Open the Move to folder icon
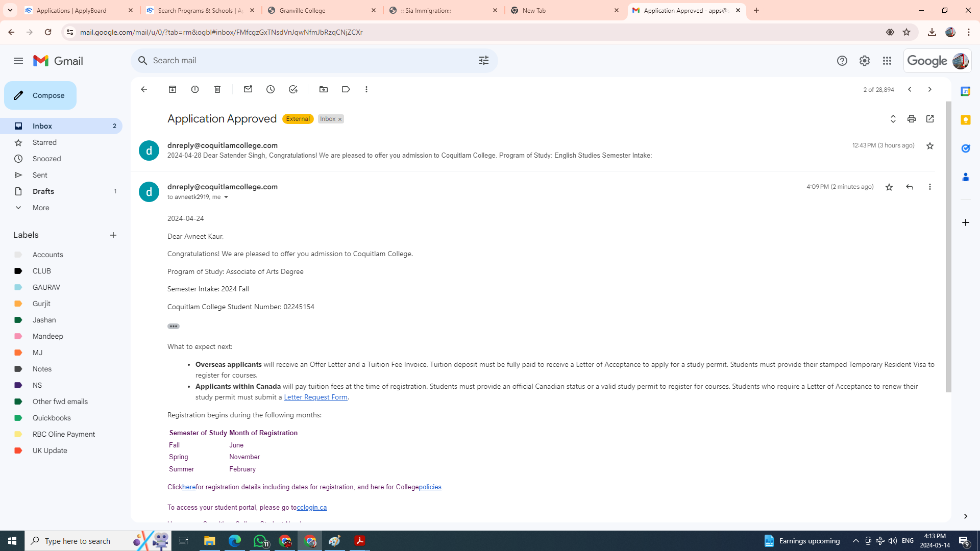This screenshot has height=551, width=980. pyautogui.click(x=324, y=89)
